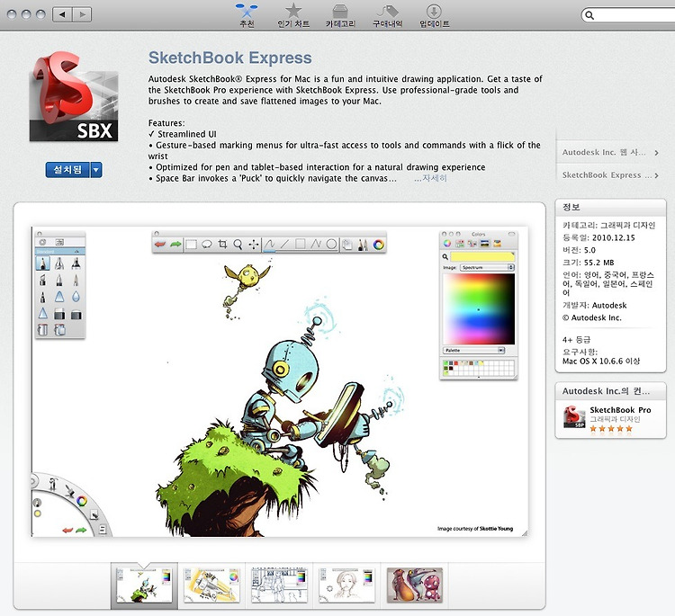Select the third line-art screenshot thumbnail
Image resolution: width=675 pixels, height=616 pixels.
tap(279, 585)
